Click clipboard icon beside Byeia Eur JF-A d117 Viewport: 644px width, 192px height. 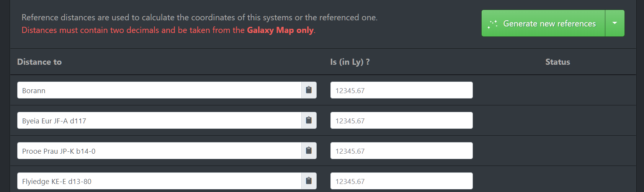309,120
